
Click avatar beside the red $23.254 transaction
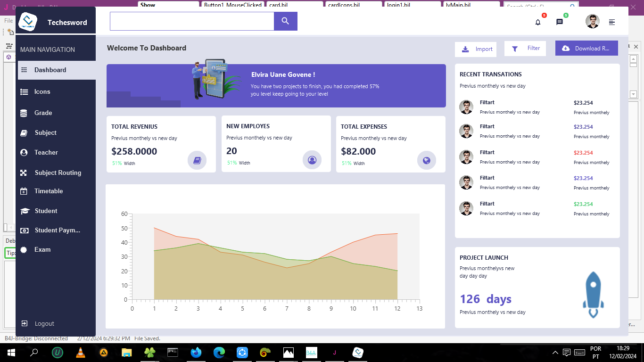466,157
